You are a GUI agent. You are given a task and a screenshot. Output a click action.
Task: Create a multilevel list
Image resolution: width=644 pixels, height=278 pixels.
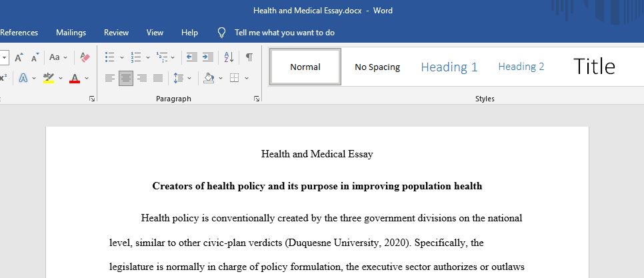[x=162, y=57]
